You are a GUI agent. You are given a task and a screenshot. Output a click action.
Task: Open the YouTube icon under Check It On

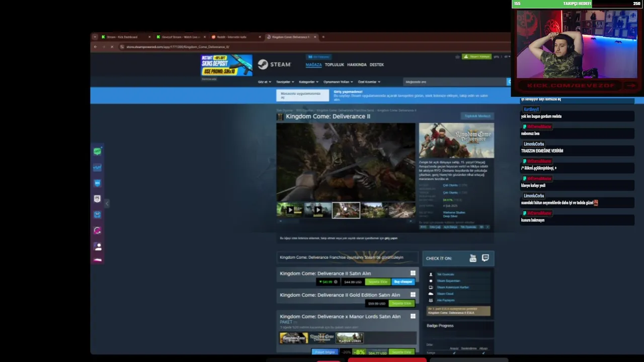(x=473, y=258)
